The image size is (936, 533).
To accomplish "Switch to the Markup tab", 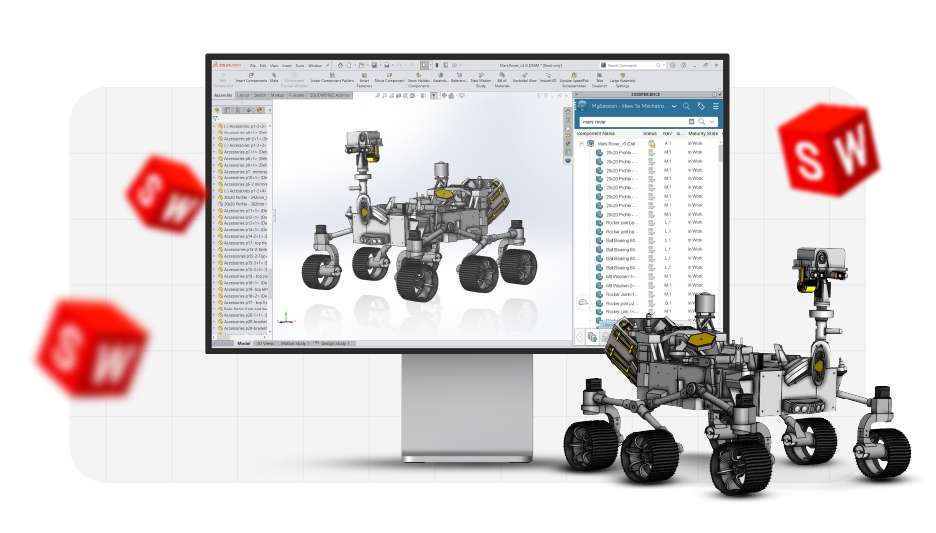I will [x=278, y=95].
